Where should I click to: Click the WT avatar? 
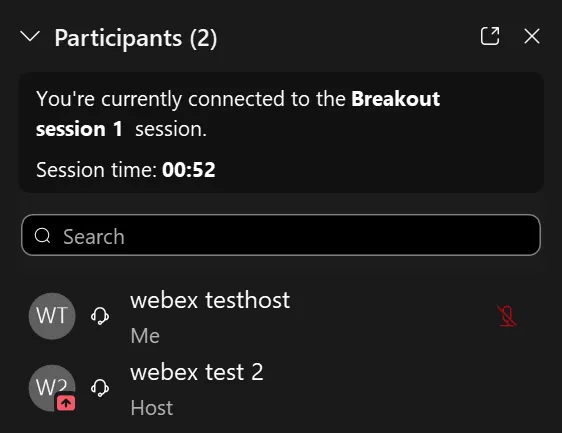[52, 316]
